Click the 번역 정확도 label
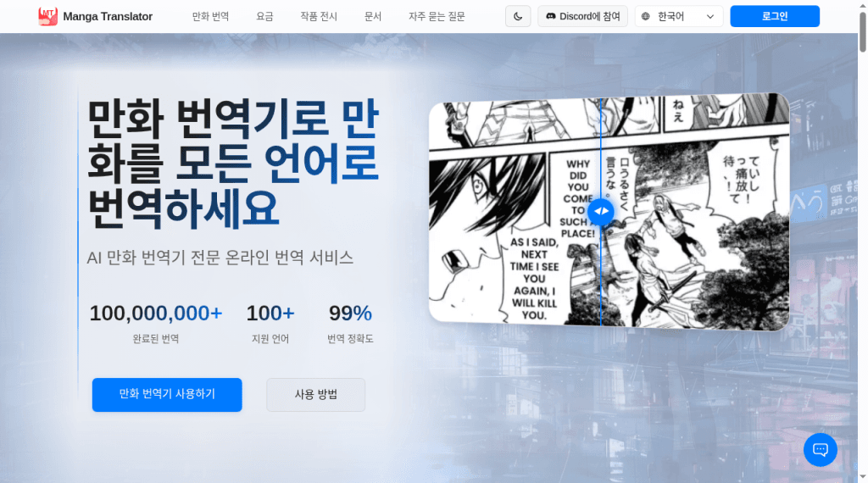Image resolution: width=868 pixels, height=483 pixels. coord(350,339)
